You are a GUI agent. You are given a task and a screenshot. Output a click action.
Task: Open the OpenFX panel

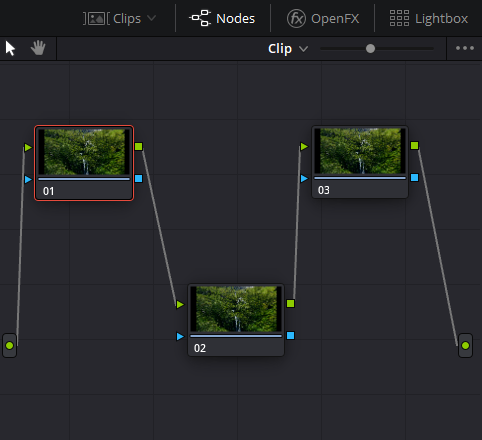click(x=323, y=18)
